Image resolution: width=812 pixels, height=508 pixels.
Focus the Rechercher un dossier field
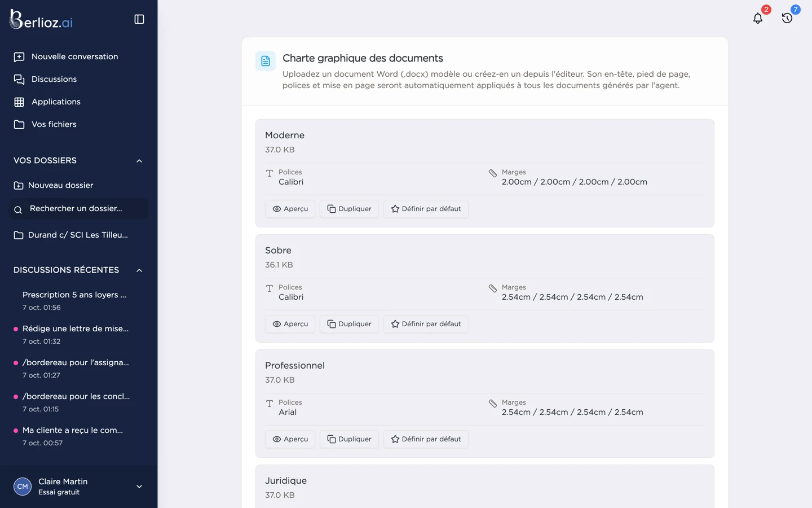(x=79, y=209)
